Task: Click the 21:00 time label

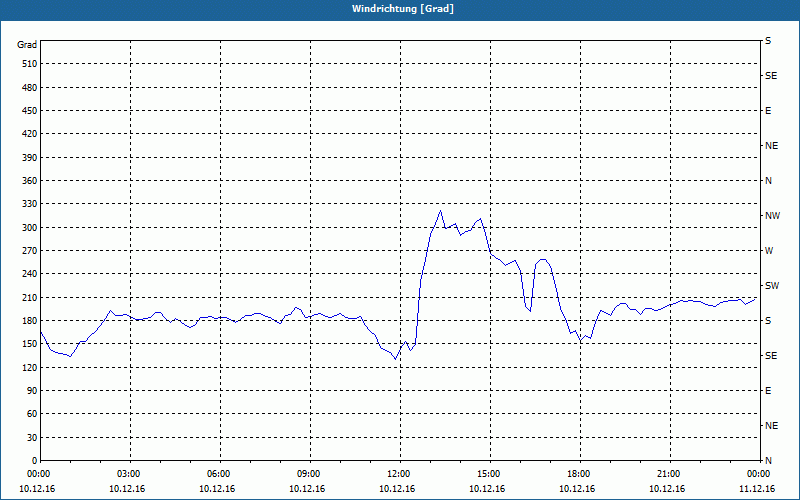Action: (x=670, y=474)
